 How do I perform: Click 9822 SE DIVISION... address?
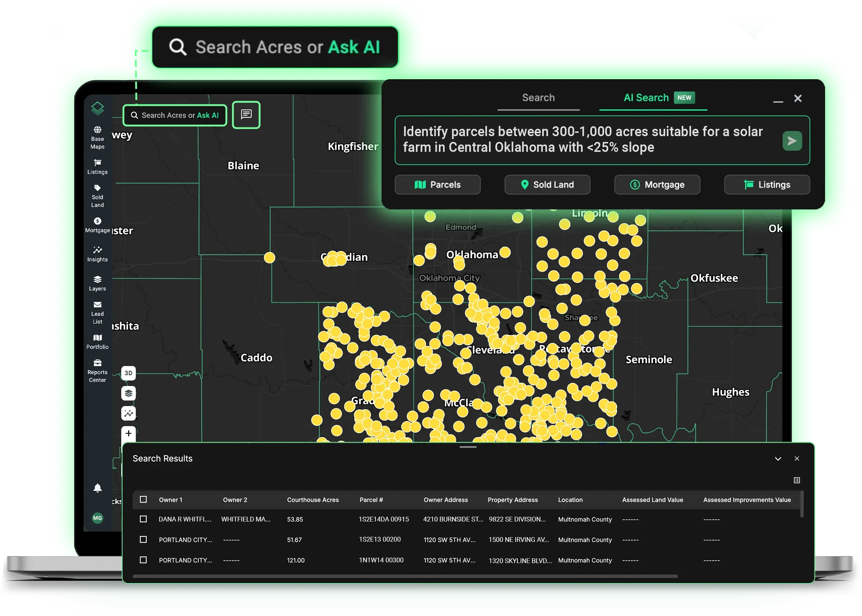coord(517,519)
